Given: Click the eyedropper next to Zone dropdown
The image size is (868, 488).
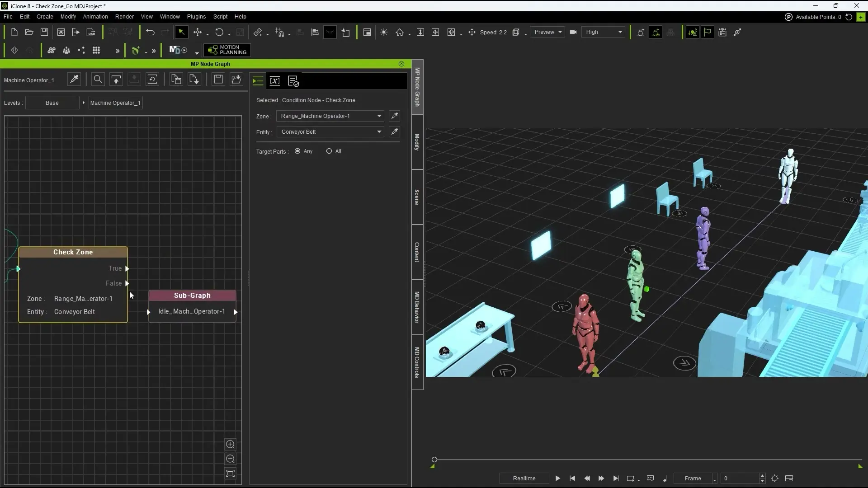Looking at the screenshot, I should coord(394,116).
